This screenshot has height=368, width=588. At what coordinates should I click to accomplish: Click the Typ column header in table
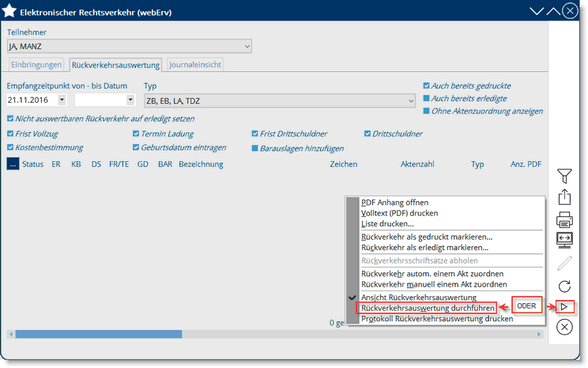click(477, 164)
